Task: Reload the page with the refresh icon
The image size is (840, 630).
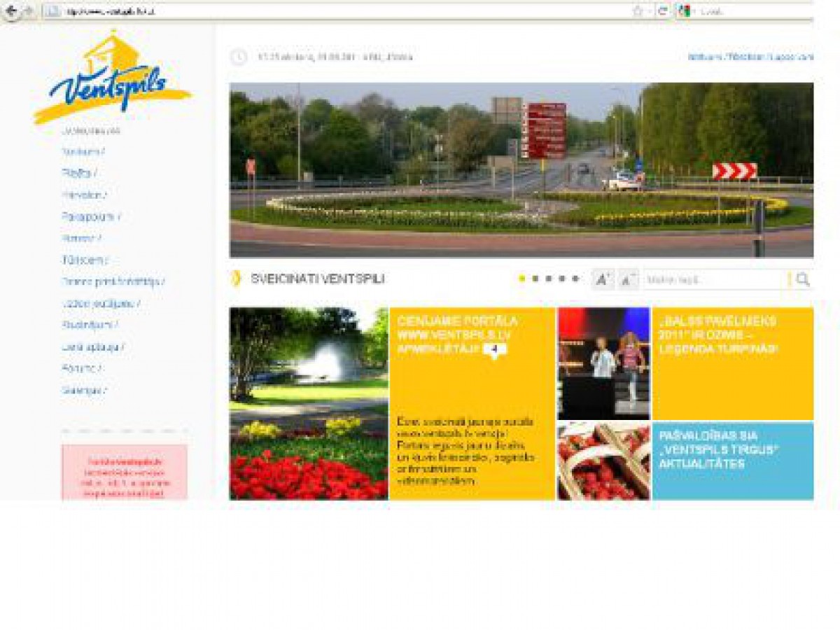Action: (x=662, y=11)
